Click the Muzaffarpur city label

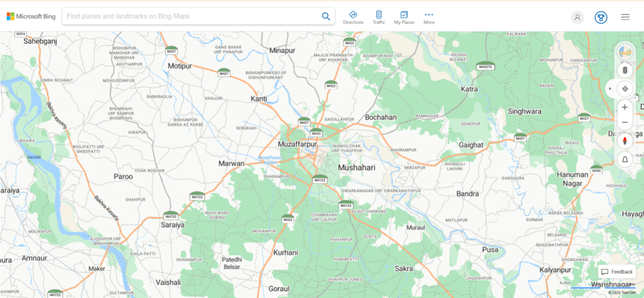point(297,145)
